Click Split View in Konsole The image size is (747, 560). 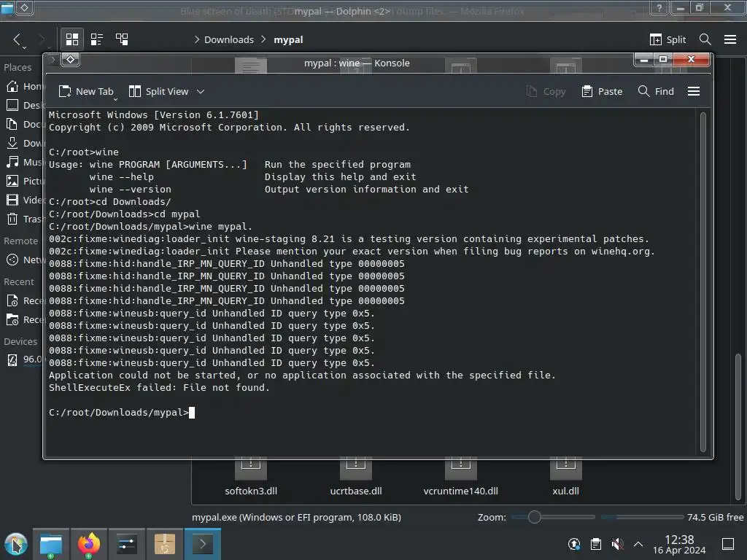click(159, 91)
